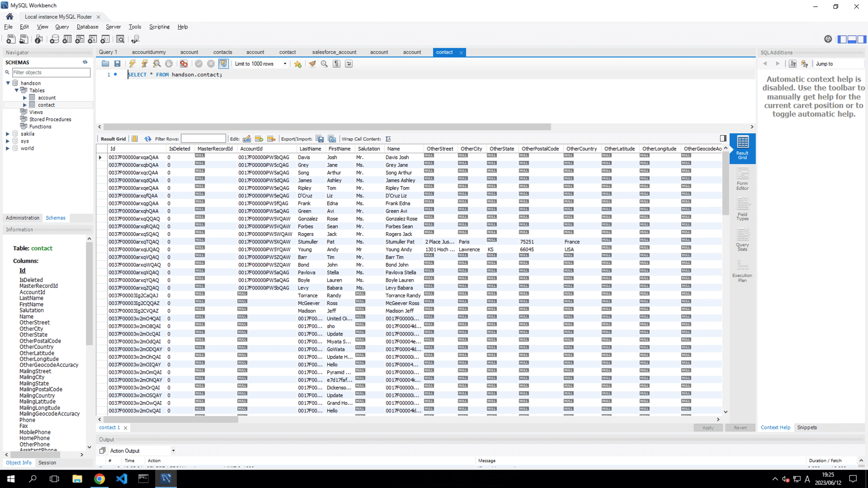Expand the sakila schema node

(8, 134)
